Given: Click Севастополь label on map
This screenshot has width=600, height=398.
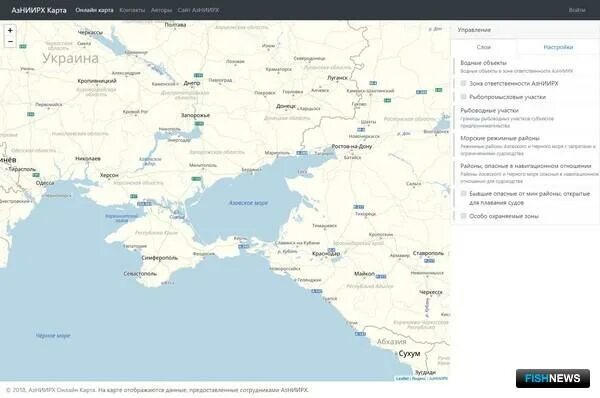Looking at the screenshot, I should coord(140,274).
